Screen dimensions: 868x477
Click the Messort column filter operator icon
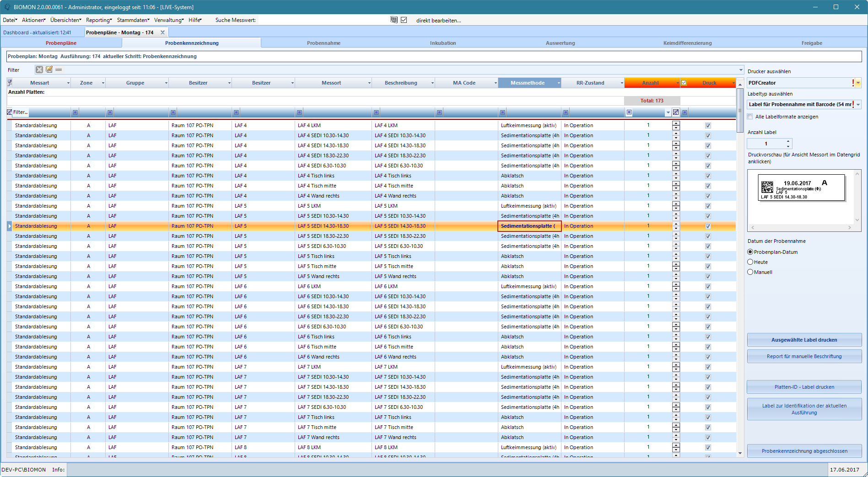(299, 112)
